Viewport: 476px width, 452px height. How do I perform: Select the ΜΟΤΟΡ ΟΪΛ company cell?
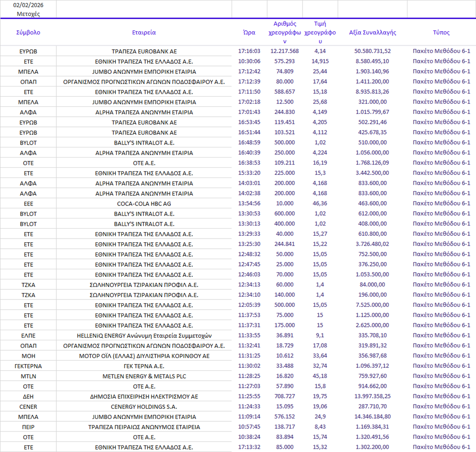click(x=144, y=356)
